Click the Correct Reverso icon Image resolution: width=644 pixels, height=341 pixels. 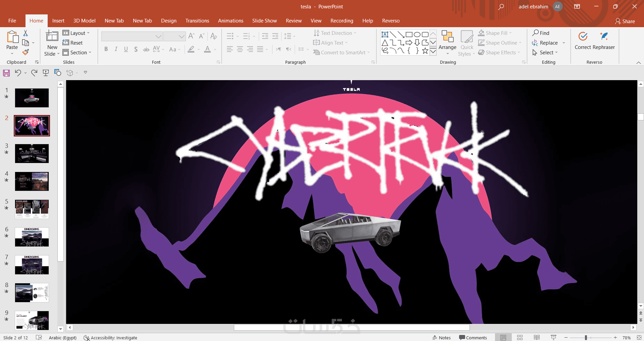[x=583, y=36]
